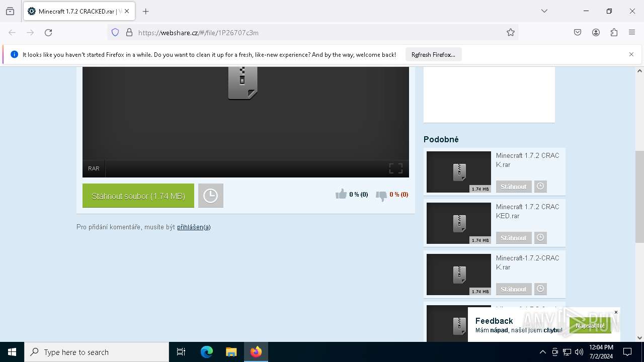Give a thumbs up rating
This screenshot has width=644, height=362.
tap(341, 194)
